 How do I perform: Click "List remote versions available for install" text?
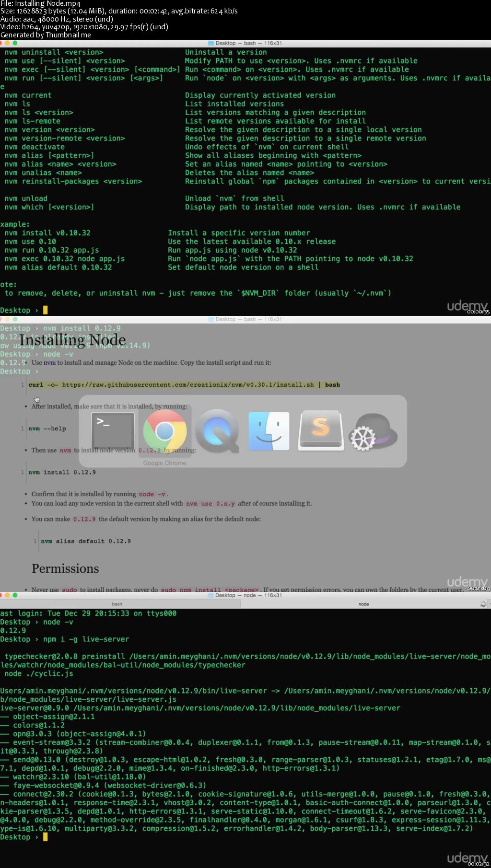[276, 121]
